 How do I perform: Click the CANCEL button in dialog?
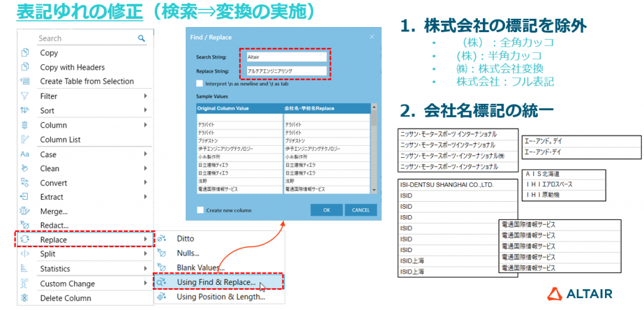click(360, 210)
